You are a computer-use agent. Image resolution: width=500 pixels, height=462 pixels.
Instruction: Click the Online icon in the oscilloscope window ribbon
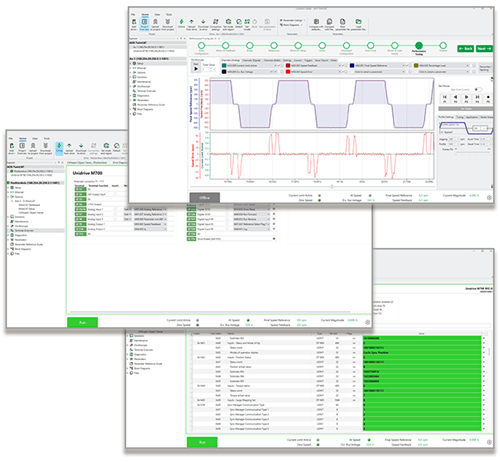pyautogui.click(x=181, y=23)
